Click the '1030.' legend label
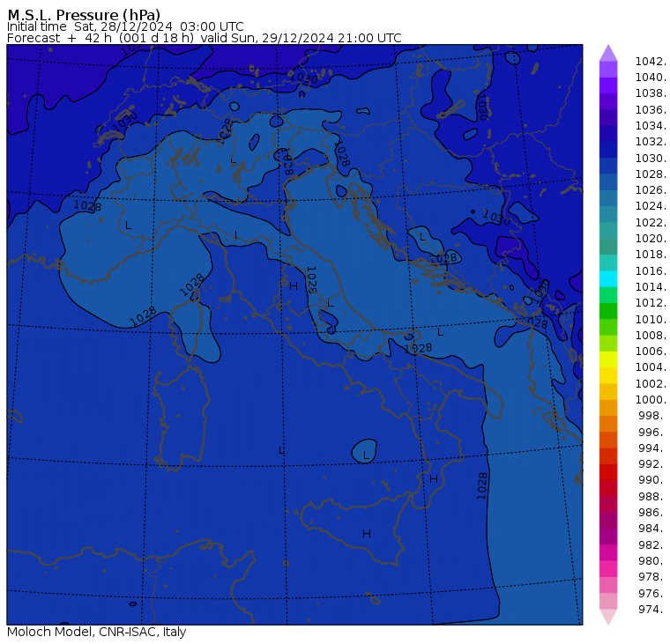This screenshot has width=670, height=644. [651, 159]
